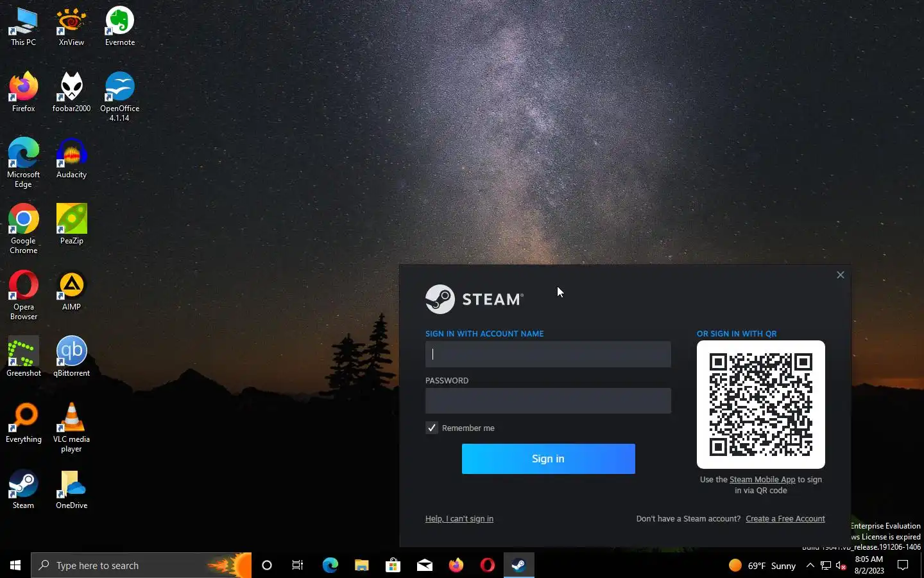This screenshot has height=578, width=924.
Task: Select the Microsoft Edge desktop icon
Action: click(23, 162)
